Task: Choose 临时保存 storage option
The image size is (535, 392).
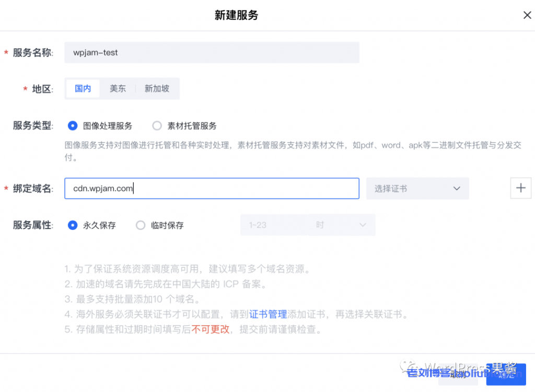Action: coord(140,224)
